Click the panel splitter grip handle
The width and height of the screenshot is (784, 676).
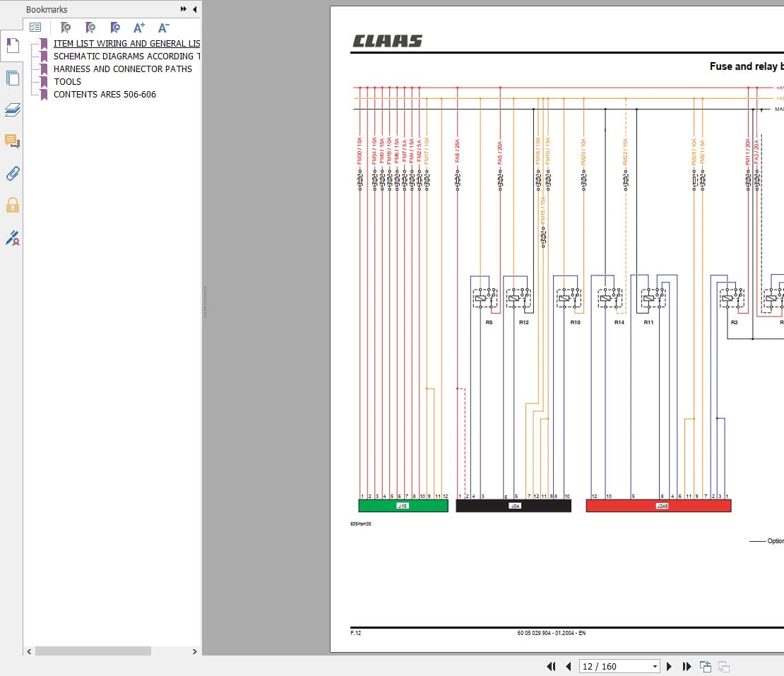point(205,302)
